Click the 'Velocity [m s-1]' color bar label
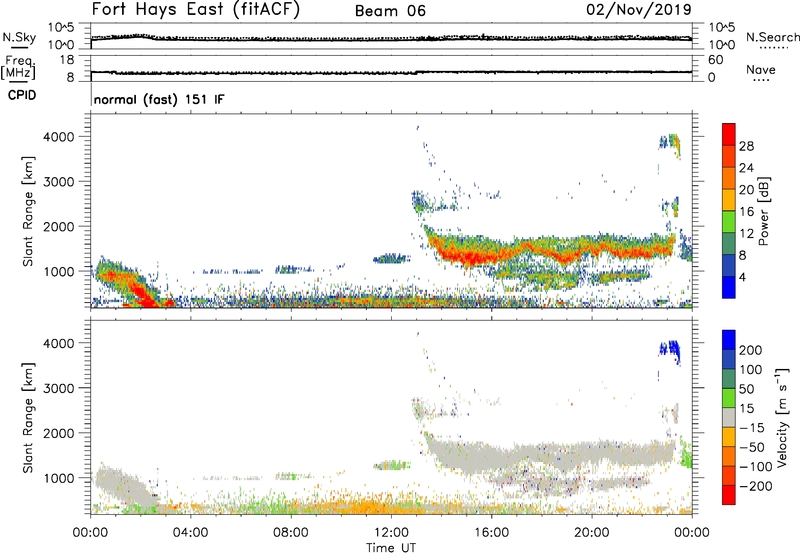 [x=782, y=417]
